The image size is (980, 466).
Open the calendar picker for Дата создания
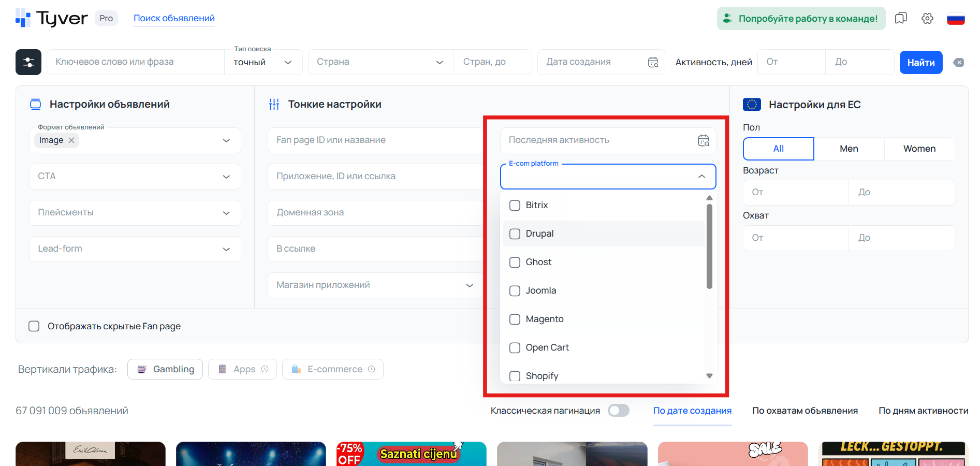point(653,62)
